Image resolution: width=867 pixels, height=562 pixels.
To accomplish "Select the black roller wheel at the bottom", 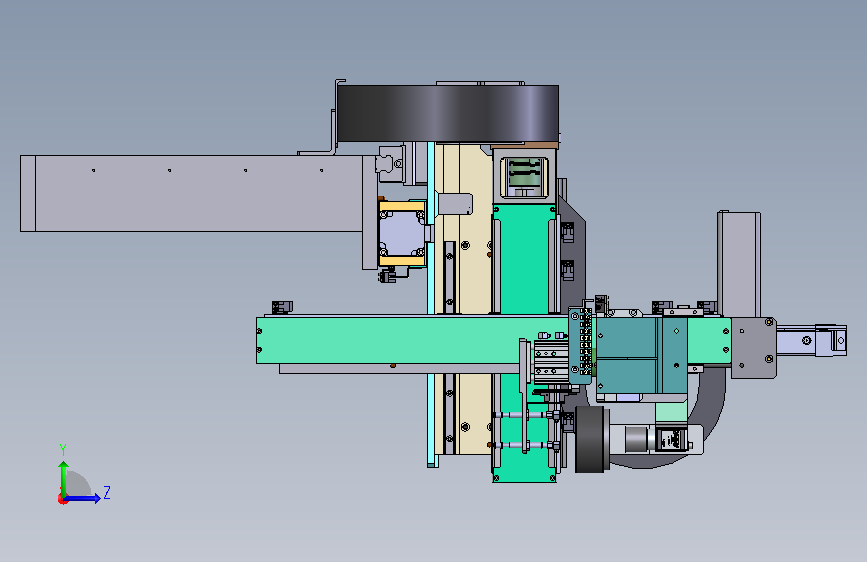I will [591, 440].
